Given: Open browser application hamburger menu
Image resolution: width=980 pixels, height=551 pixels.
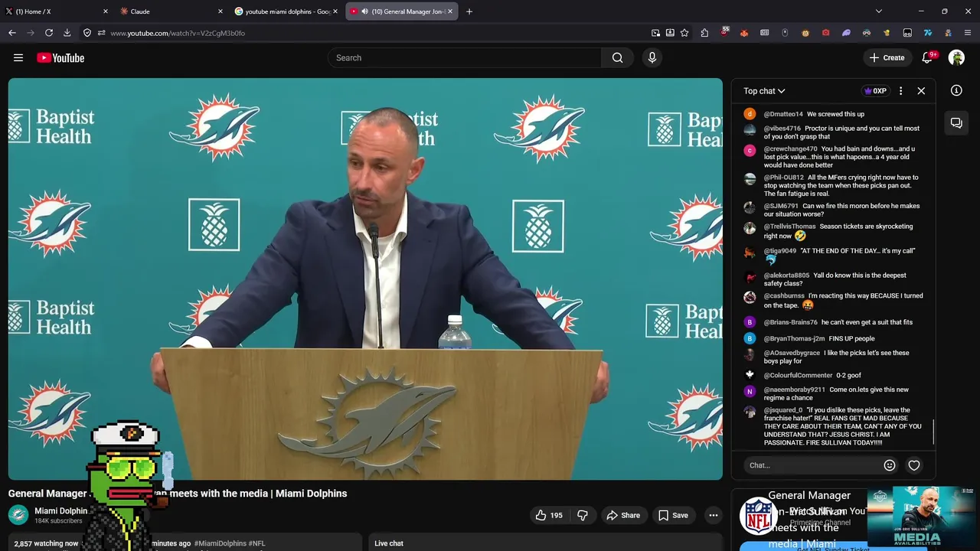Looking at the screenshot, I should (x=968, y=33).
